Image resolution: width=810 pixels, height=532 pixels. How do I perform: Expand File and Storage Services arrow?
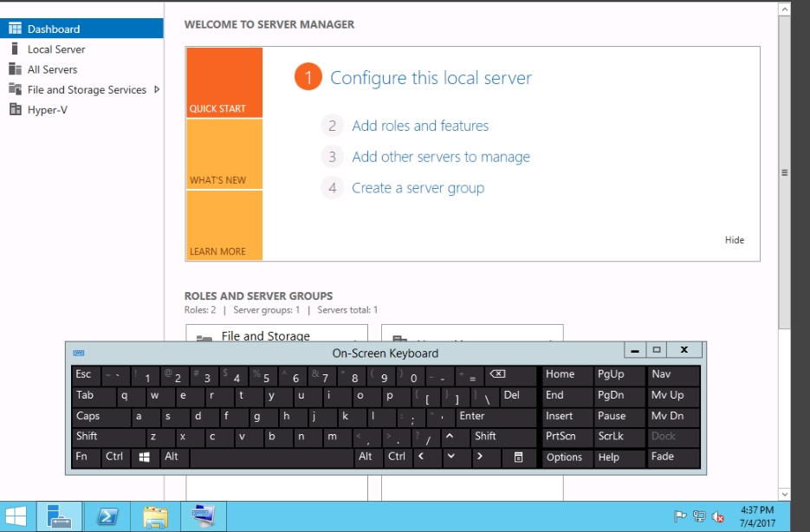pos(157,89)
